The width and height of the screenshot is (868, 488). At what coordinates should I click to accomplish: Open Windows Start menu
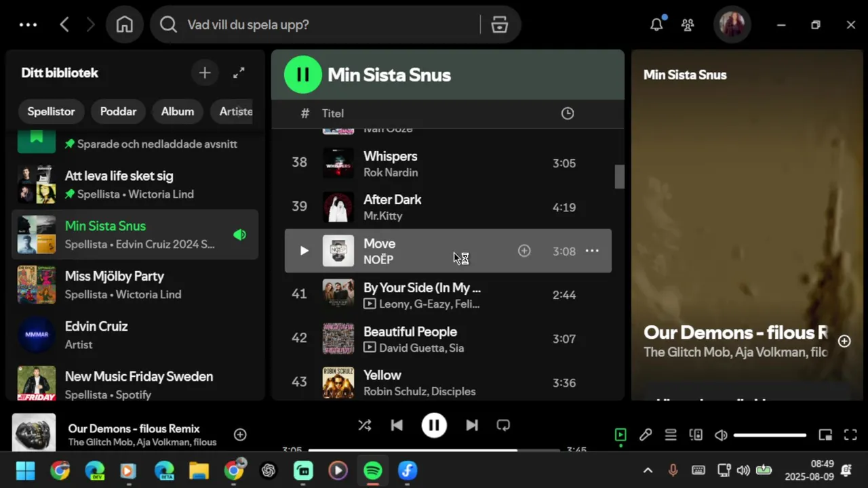(x=25, y=470)
